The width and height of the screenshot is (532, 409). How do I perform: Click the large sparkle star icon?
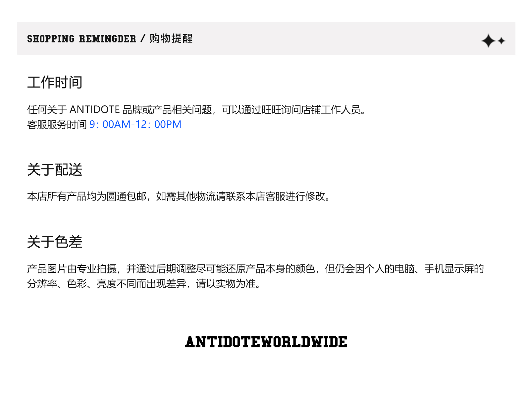[x=488, y=41]
